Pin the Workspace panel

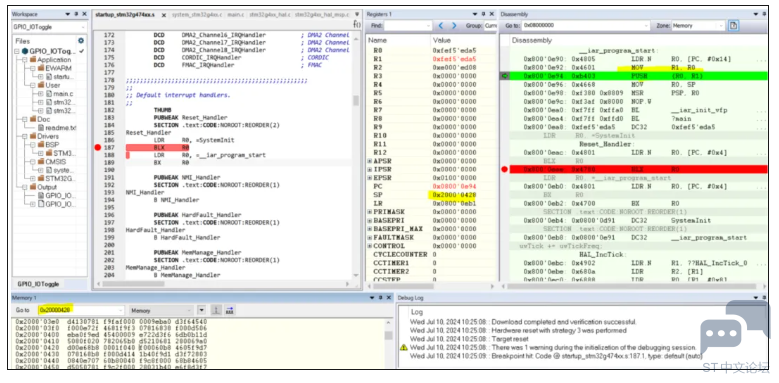coord(76,14)
